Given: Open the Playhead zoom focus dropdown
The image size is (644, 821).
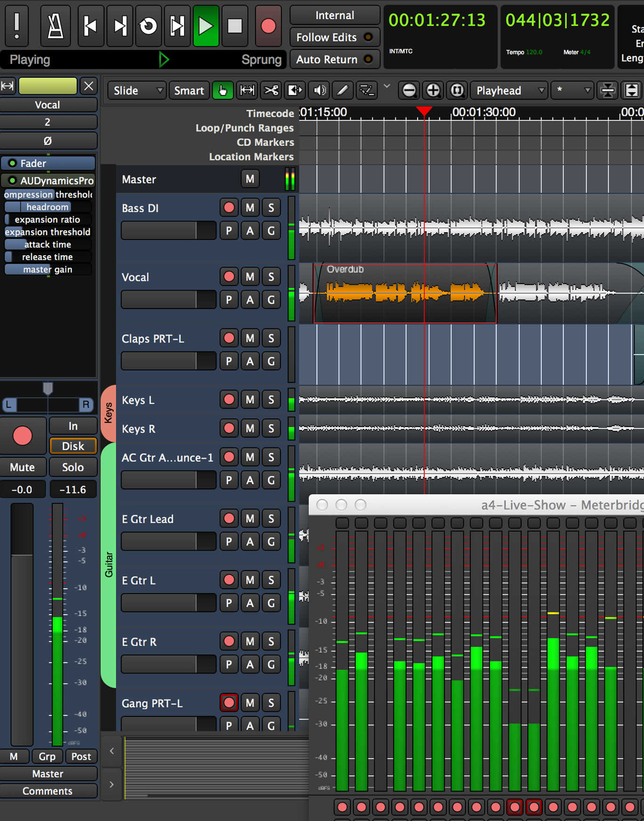Looking at the screenshot, I should [x=508, y=90].
